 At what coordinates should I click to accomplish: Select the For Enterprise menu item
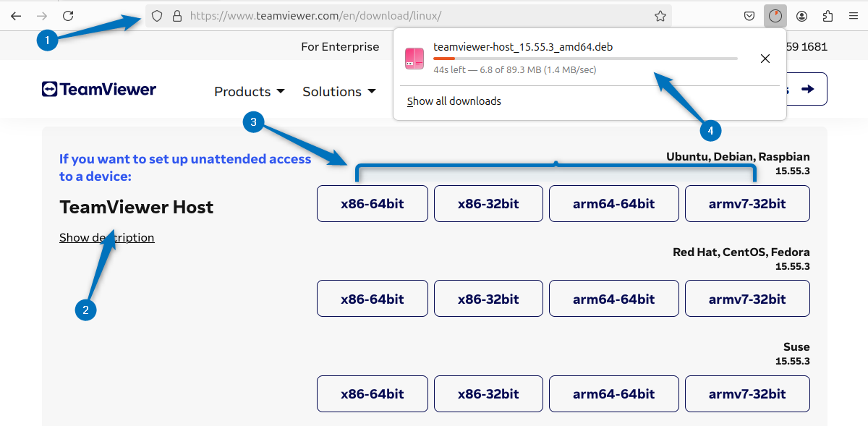pyautogui.click(x=341, y=46)
